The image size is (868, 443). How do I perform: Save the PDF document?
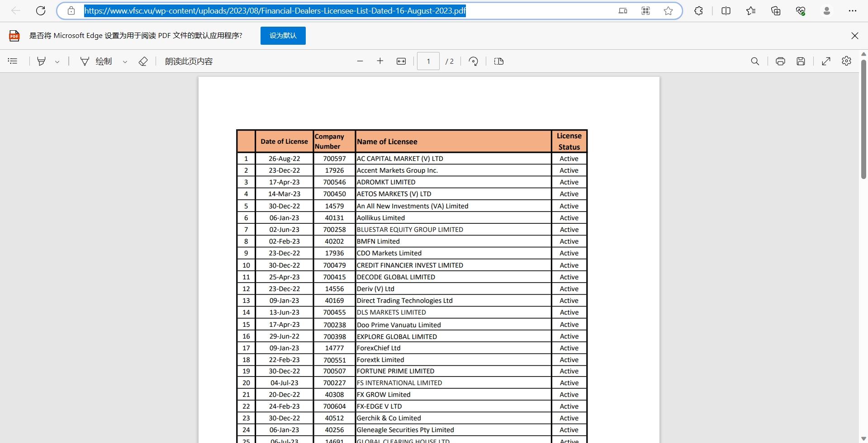(801, 61)
